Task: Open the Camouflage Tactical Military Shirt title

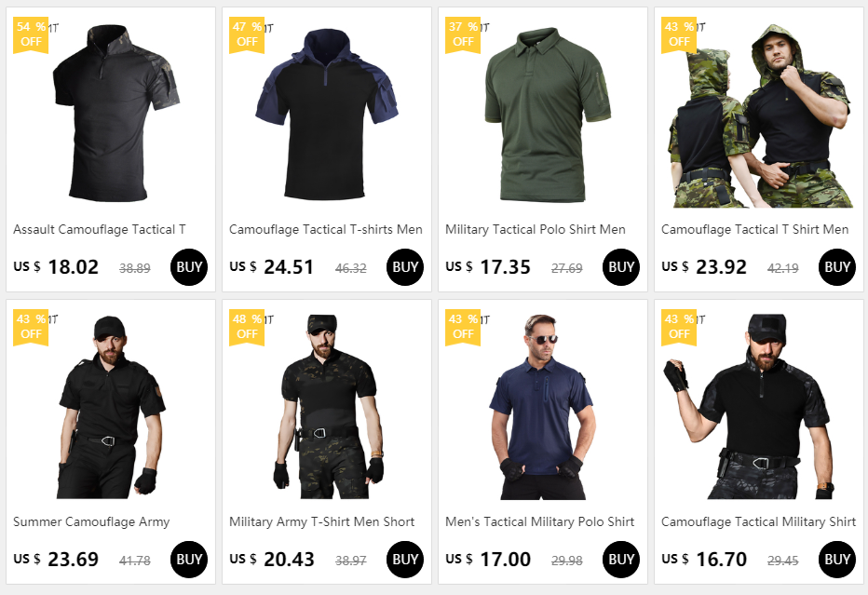Action: [758, 522]
